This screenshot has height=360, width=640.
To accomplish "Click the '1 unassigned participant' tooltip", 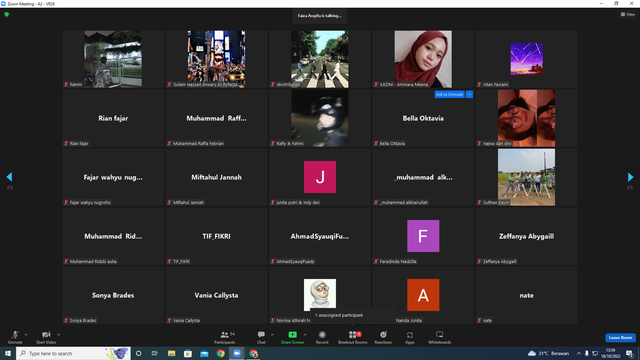I will point(353,315).
